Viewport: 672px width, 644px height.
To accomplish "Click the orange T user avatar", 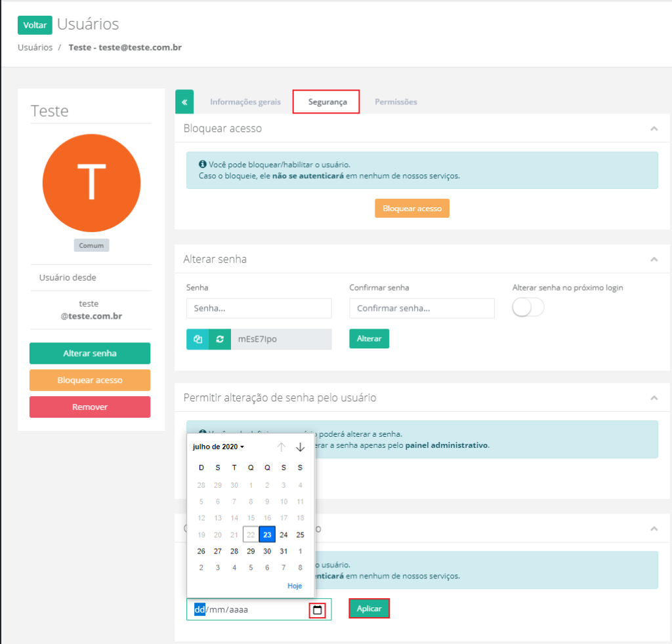I will 91,183.
